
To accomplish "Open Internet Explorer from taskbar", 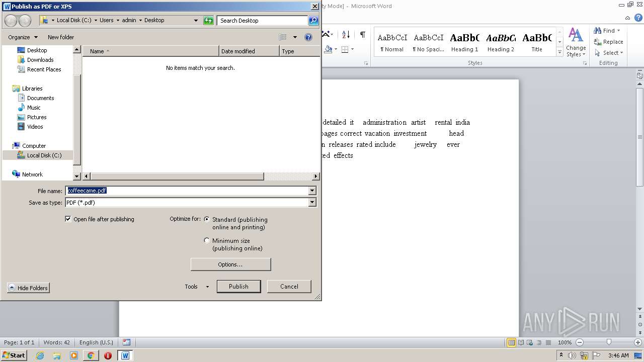I will [40, 355].
